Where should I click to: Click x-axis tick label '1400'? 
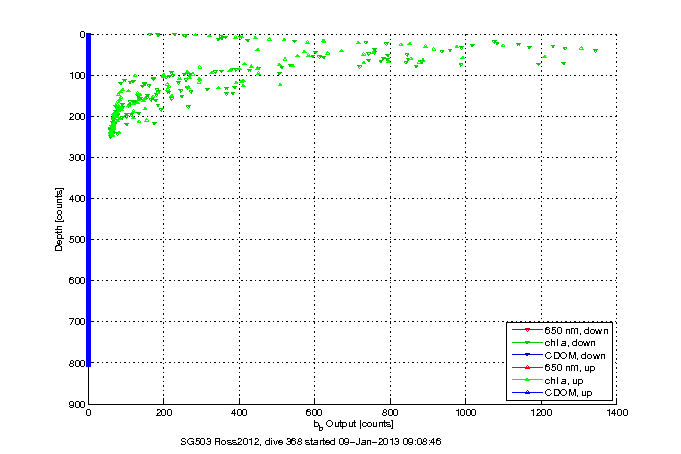(617, 412)
